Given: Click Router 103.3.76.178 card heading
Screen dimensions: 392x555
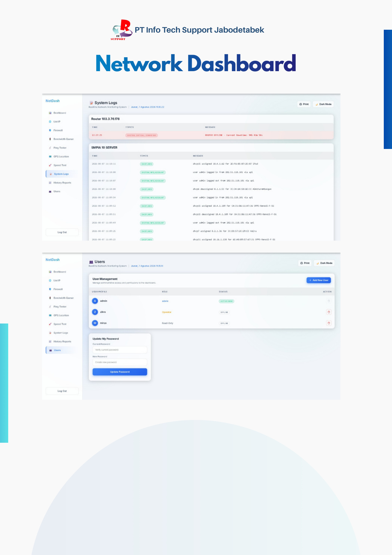Looking at the screenshot, I should pos(106,119).
